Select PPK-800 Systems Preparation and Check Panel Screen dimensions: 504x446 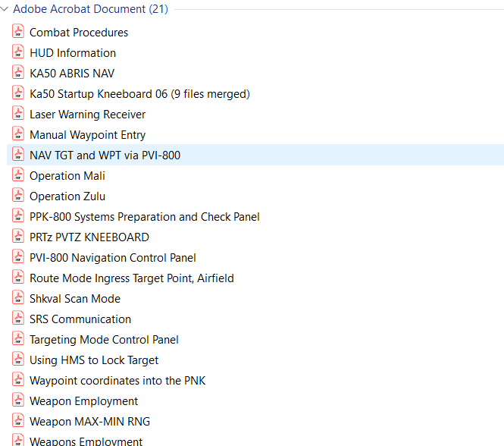[144, 217]
